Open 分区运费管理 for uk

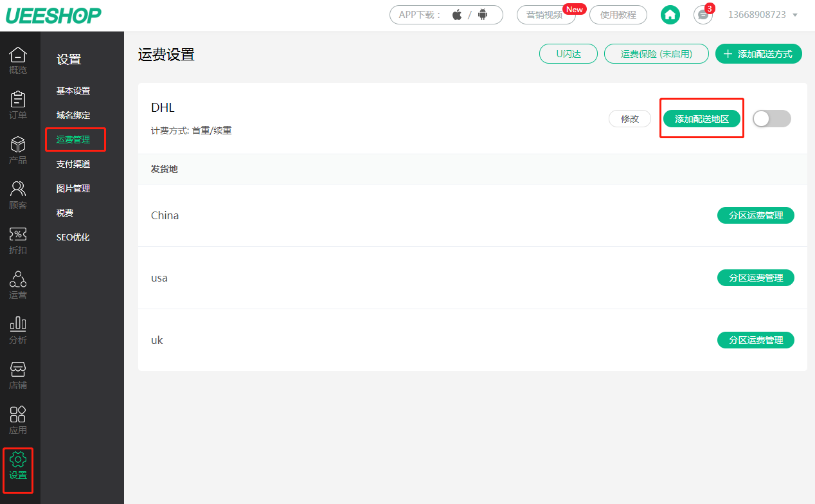pos(756,340)
